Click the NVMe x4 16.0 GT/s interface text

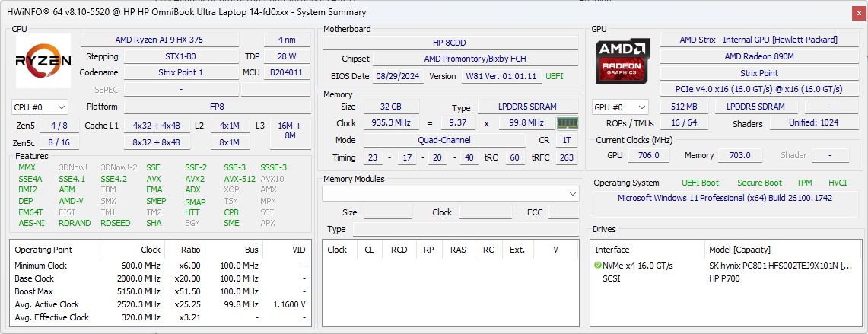pos(637,266)
